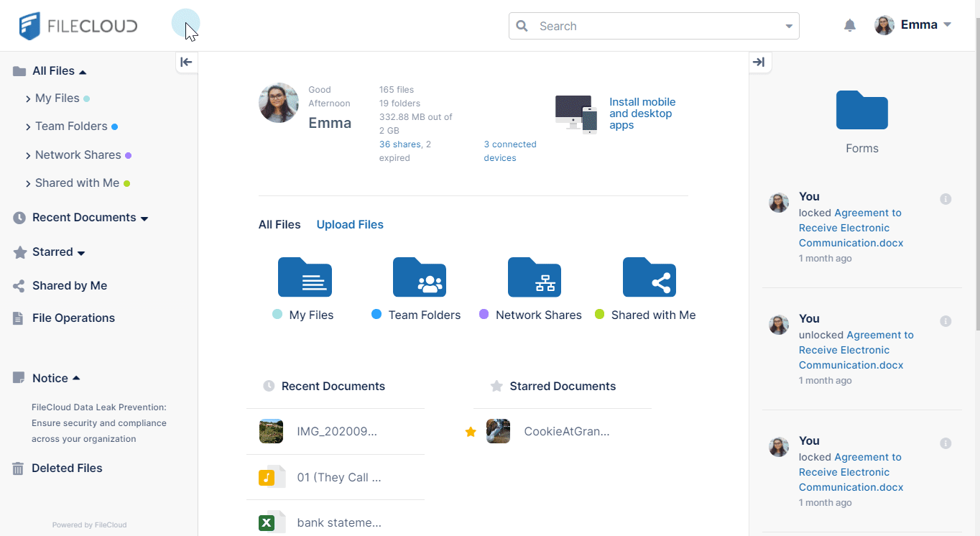The height and width of the screenshot is (536, 980).
Task: Collapse the left sidebar panel
Action: coord(186,63)
